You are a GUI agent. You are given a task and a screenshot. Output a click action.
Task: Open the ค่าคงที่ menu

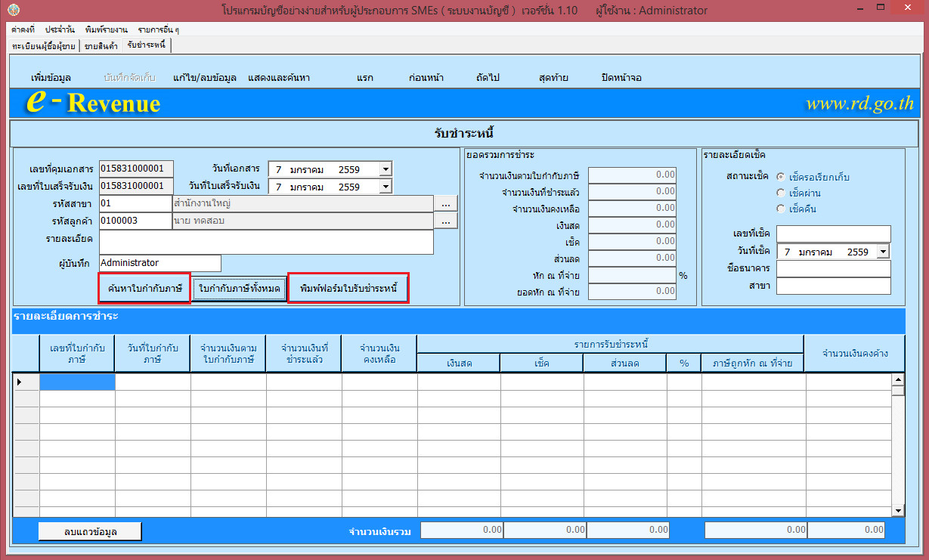(x=23, y=29)
